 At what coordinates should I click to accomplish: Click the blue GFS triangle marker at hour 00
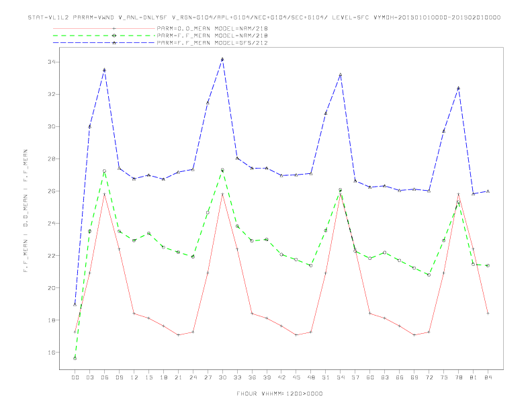click(x=75, y=304)
